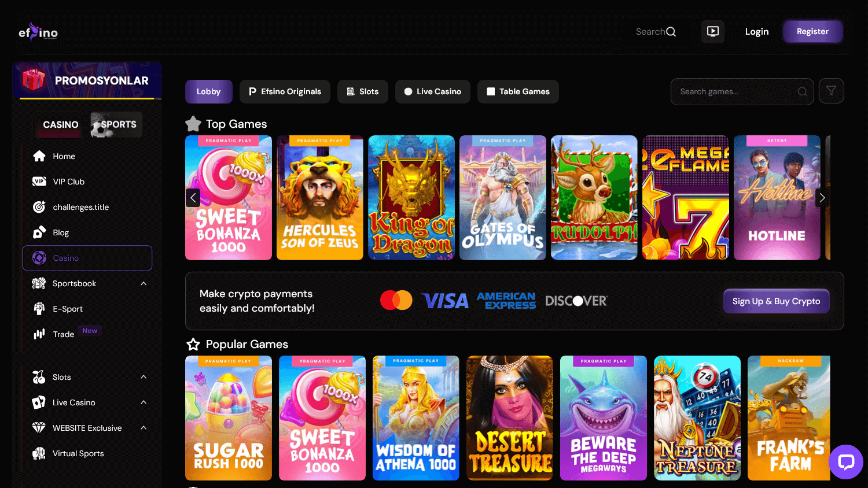The width and height of the screenshot is (868, 488).
Task: Click the E-Sport fist icon
Action: click(x=39, y=309)
